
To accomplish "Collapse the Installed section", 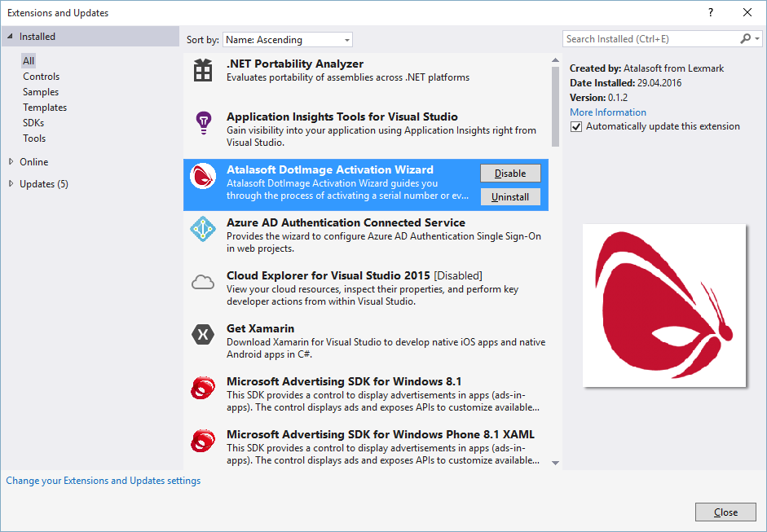I will 11,36.
